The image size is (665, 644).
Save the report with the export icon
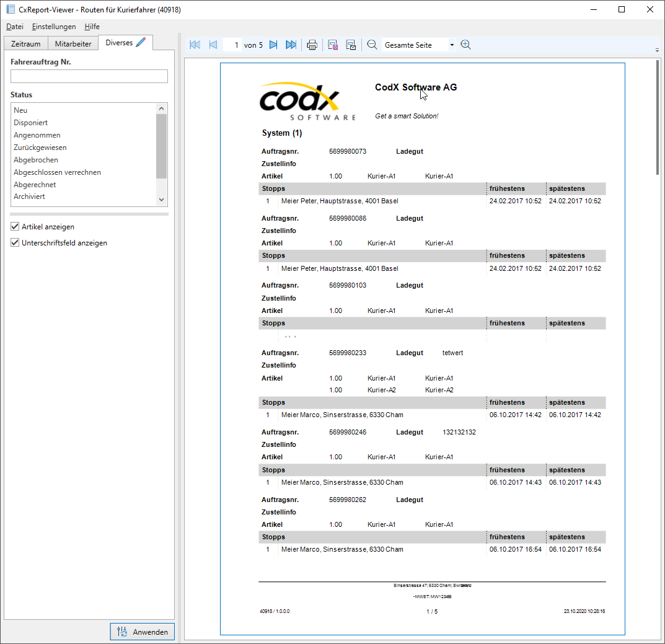[x=332, y=45]
